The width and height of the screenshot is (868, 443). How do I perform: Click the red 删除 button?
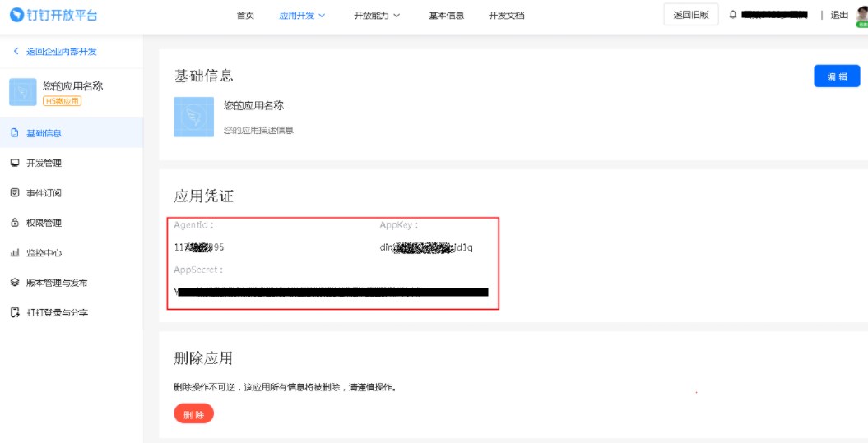tap(193, 414)
